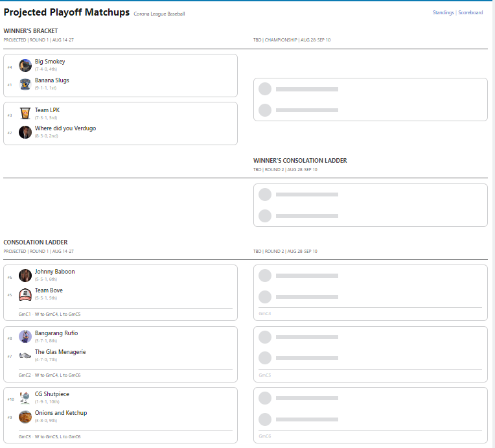Click the GmC5 link in the GmC1 row
Screen dimensions: 495x448
click(x=75, y=314)
